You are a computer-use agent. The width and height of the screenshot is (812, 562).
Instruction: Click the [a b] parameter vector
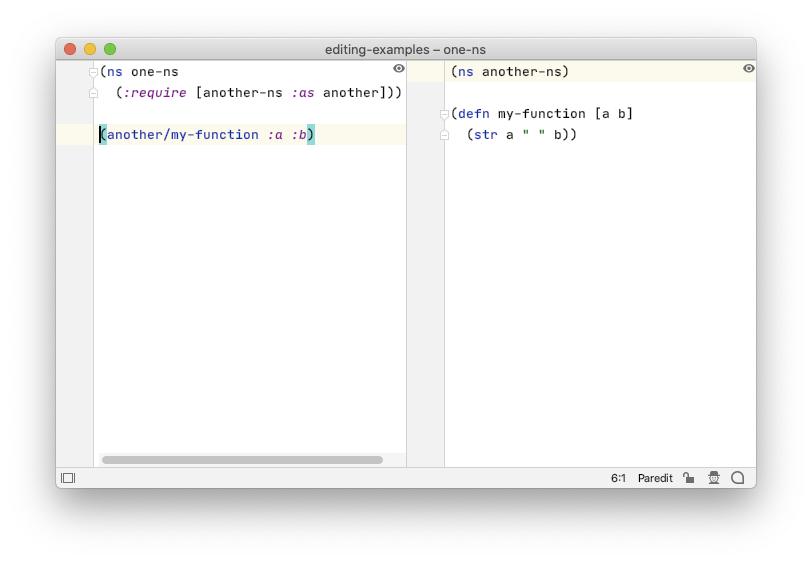614,114
